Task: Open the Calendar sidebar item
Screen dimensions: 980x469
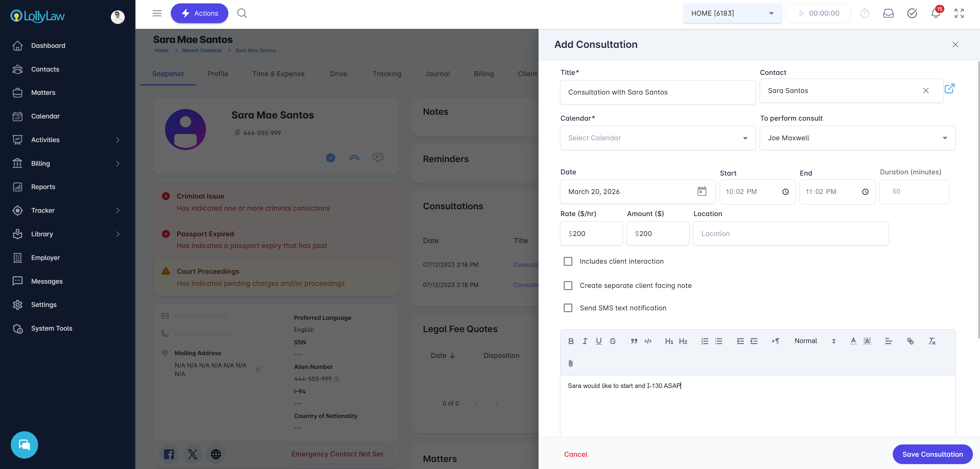Action: point(45,116)
